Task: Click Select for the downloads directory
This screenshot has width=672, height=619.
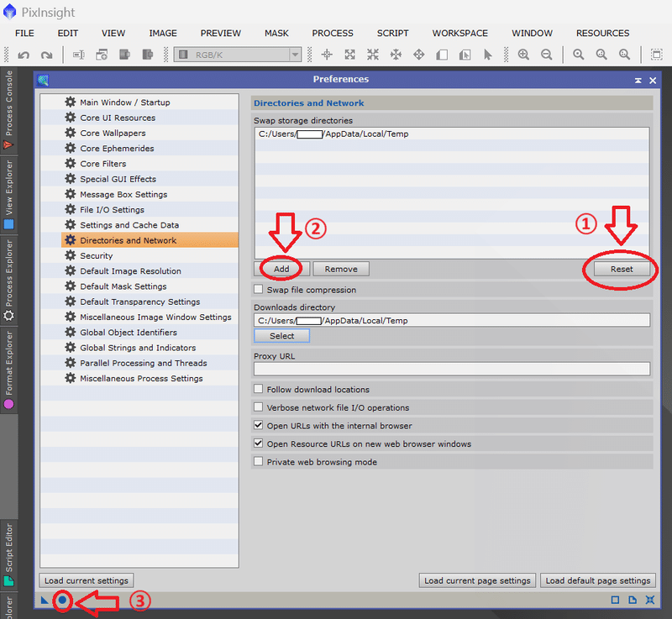Action: tap(281, 336)
